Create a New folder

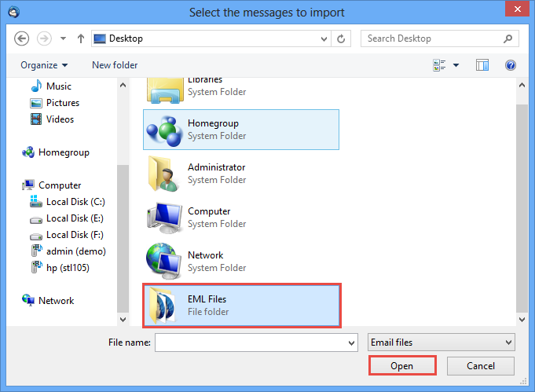tap(115, 65)
